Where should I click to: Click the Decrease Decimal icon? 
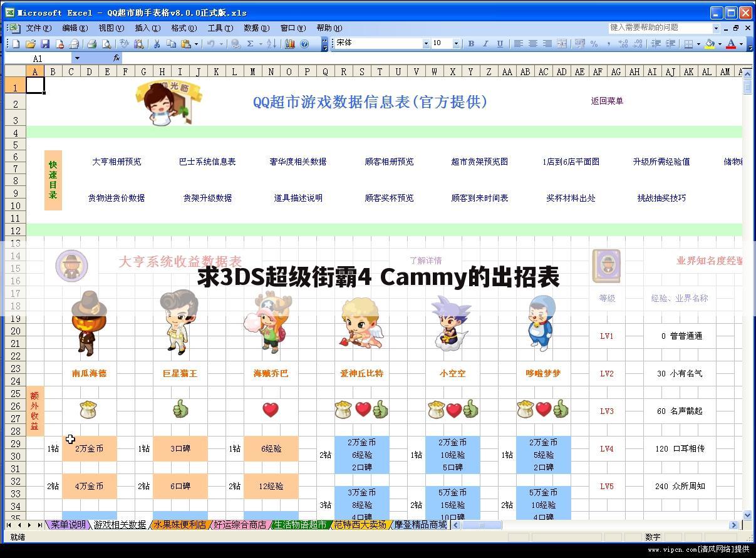click(638, 44)
